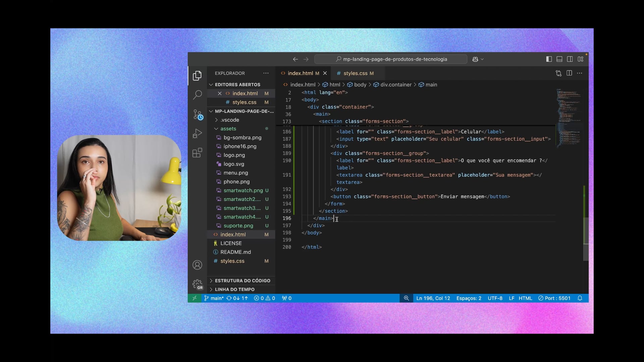The width and height of the screenshot is (644, 362).
Task: Open the Manage gear settings icon
Action: click(x=197, y=284)
